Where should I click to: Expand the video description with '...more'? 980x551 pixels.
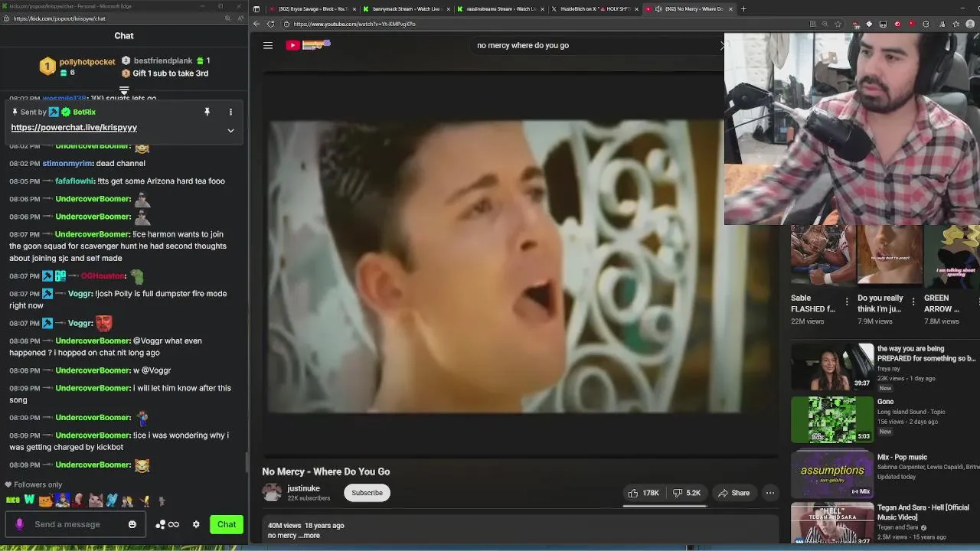pyautogui.click(x=311, y=535)
